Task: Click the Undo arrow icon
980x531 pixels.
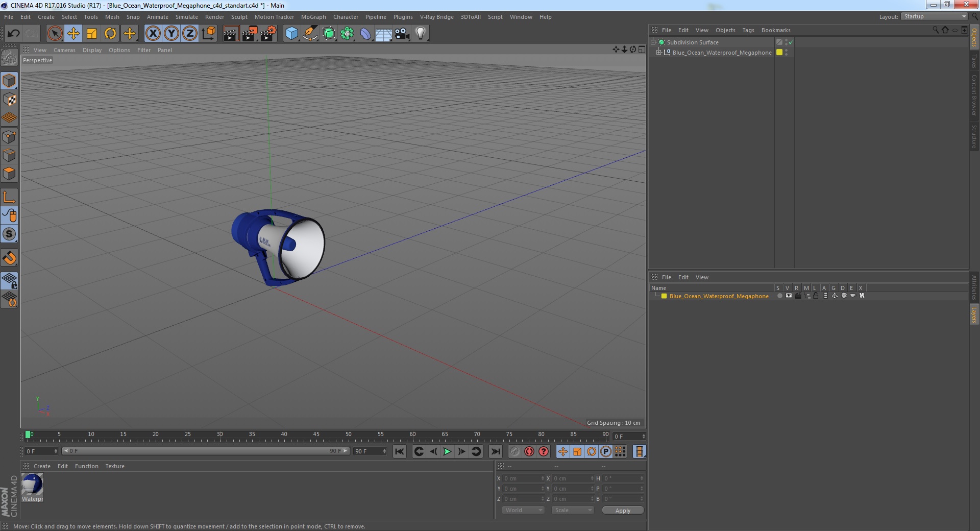Action: click(x=13, y=34)
